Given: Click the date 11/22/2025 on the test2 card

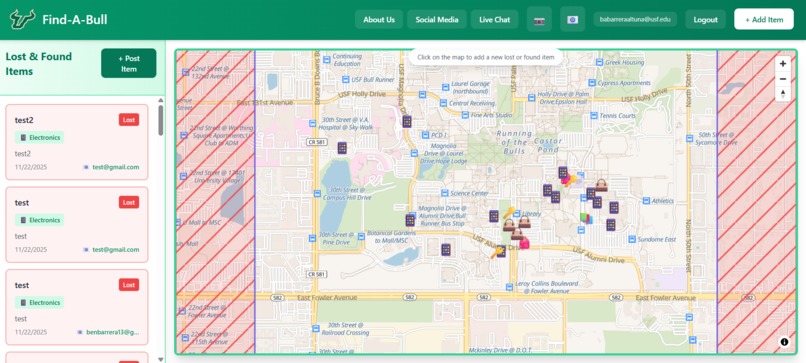Looking at the screenshot, I should [31, 167].
